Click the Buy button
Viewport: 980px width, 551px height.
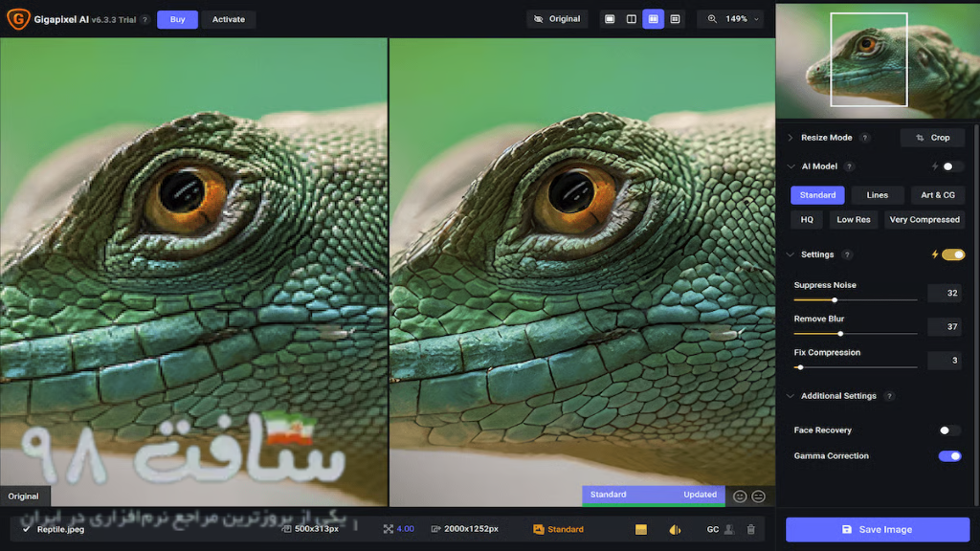tap(177, 19)
